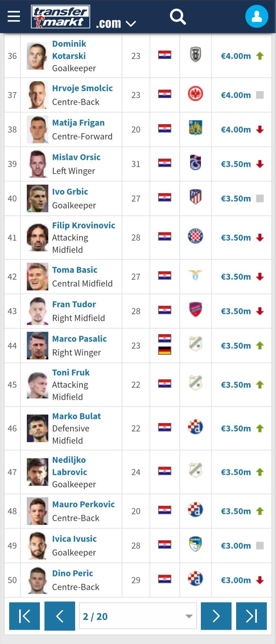The width and height of the screenshot is (276, 644).
Task: Go to the next page
Action: click(216, 616)
